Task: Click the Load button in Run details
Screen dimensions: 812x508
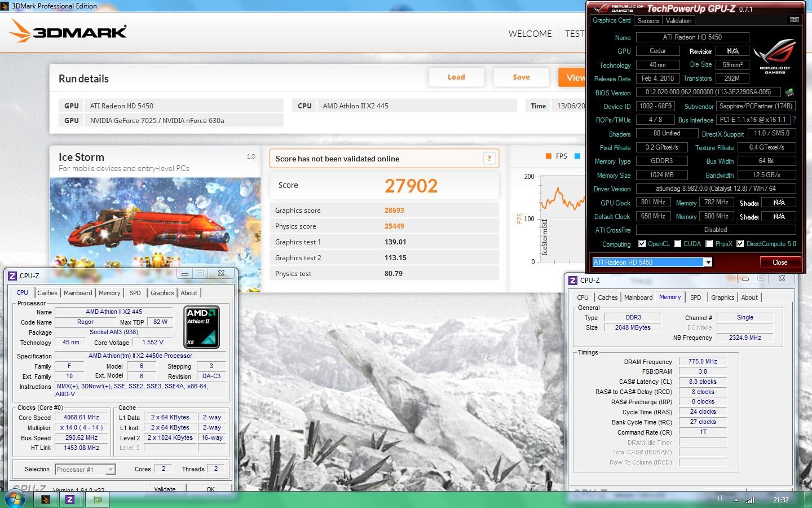Action: [x=456, y=77]
